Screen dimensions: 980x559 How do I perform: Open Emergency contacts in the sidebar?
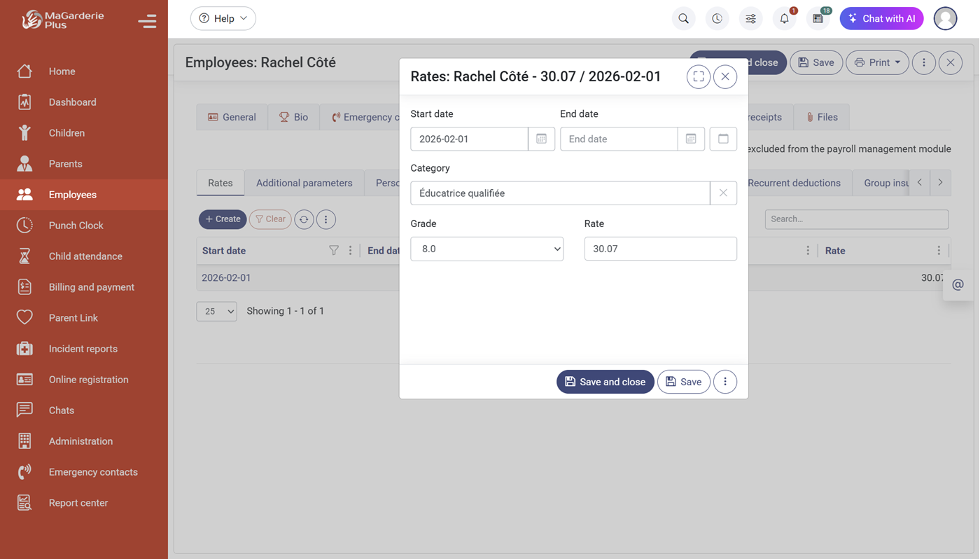(84, 472)
